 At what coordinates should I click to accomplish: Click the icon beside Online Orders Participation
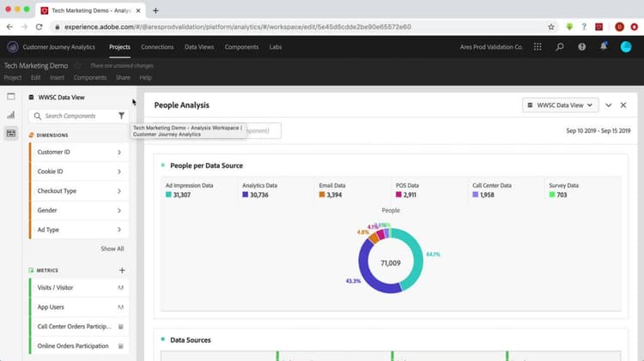[x=121, y=346]
